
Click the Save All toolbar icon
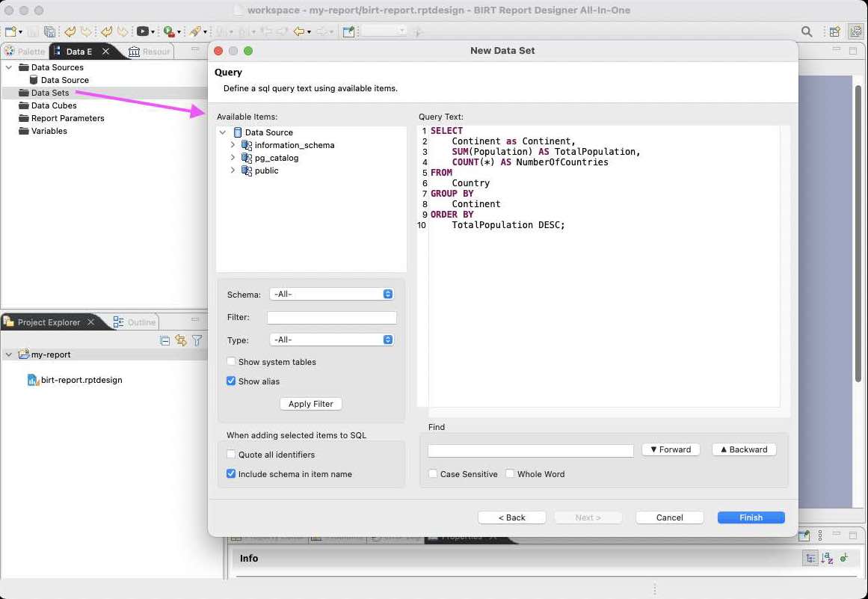[49, 31]
